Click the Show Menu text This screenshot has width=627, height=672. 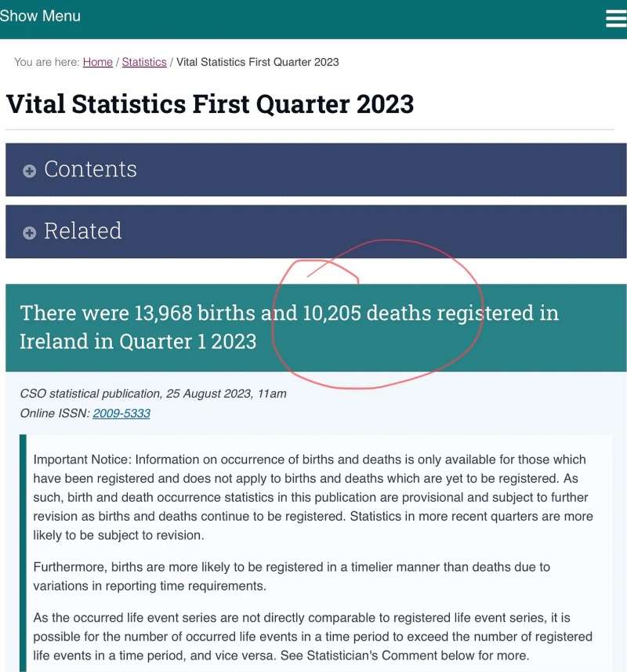coord(41,16)
